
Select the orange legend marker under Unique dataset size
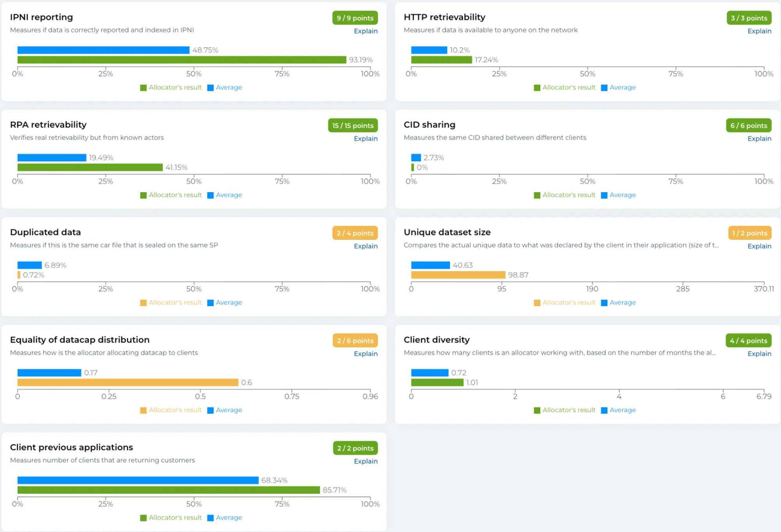pyautogui.click(x=537, y=302)
